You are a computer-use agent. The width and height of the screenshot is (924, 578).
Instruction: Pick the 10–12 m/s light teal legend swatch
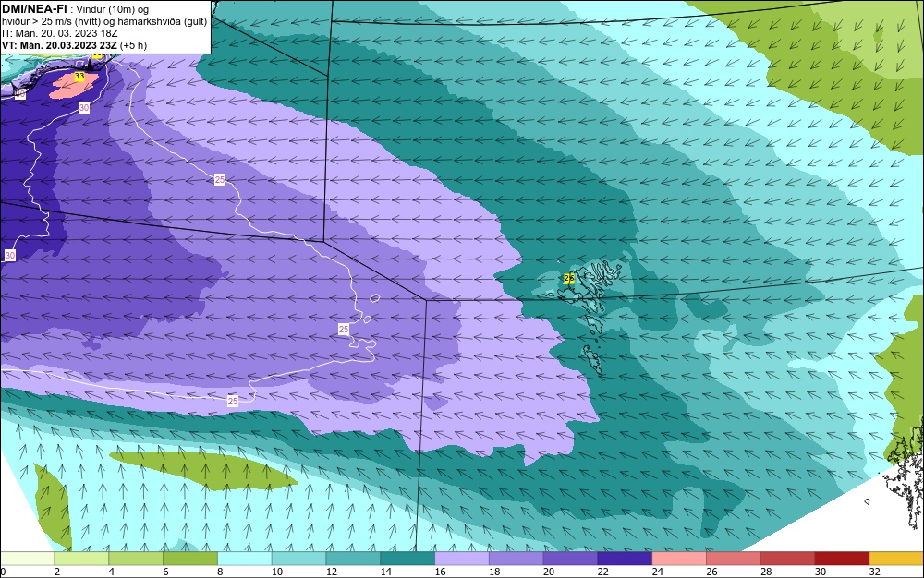[x=298, y=559]
